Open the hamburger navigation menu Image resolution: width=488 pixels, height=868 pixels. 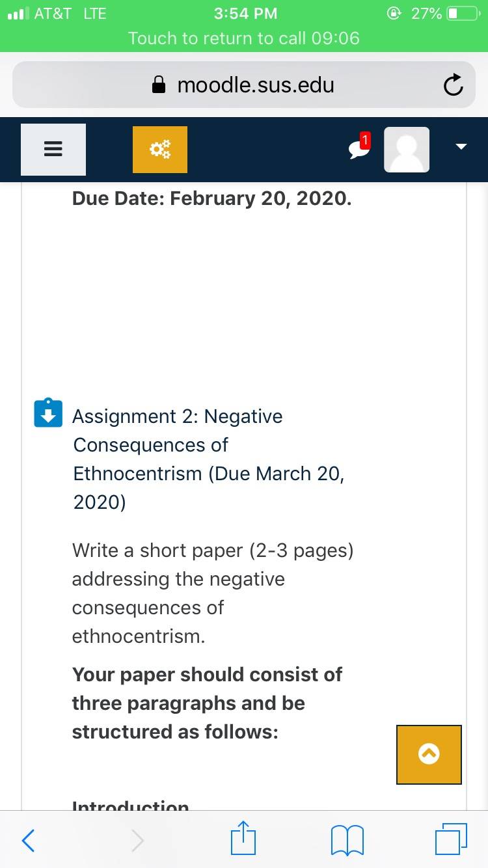coord(53,150)
